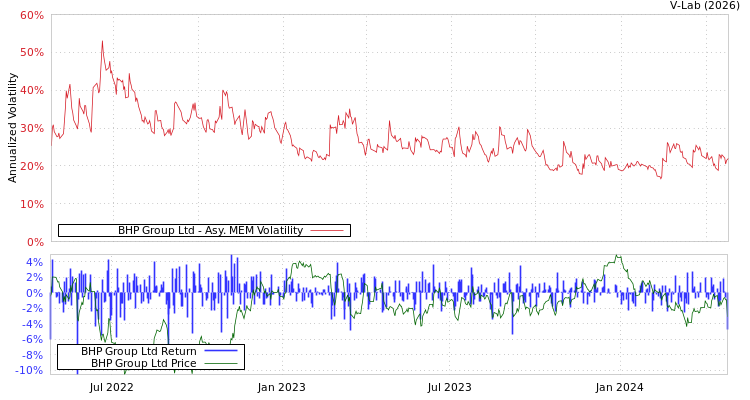Image resolution: width=750 pixels, height=400 pixels.
Task: Click the -4% label on return axis
Action: [x=33, y=324]
